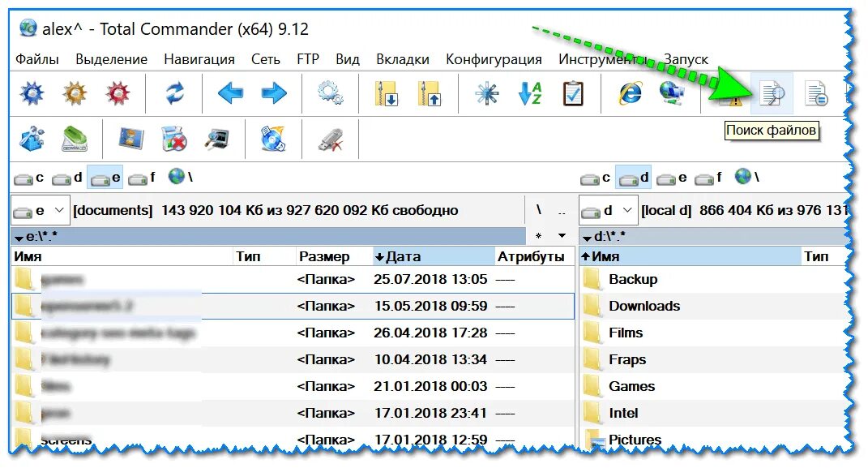Switch left panel to drive c
Viewport: 868px width, 468px height.
tap(29, 178)
